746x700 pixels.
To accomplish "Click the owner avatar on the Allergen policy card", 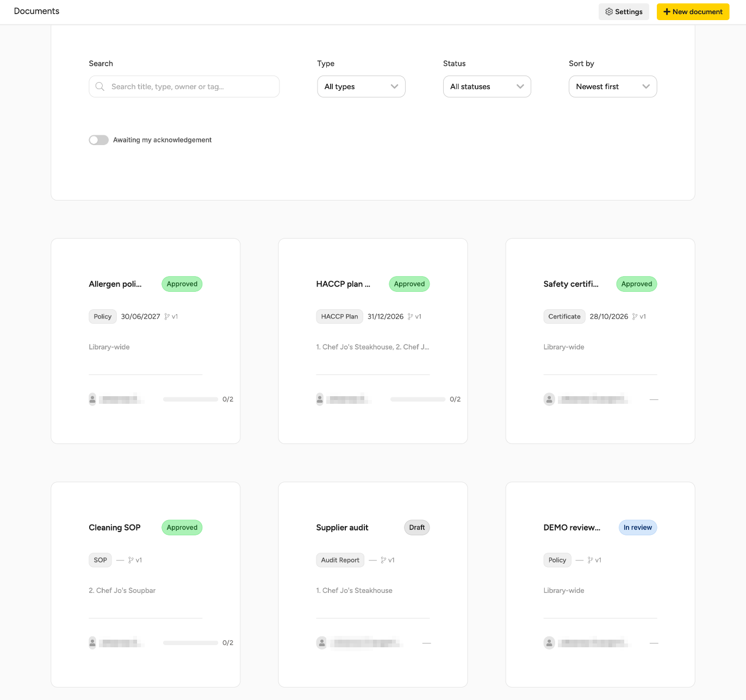I will click(x=92, y=399).
